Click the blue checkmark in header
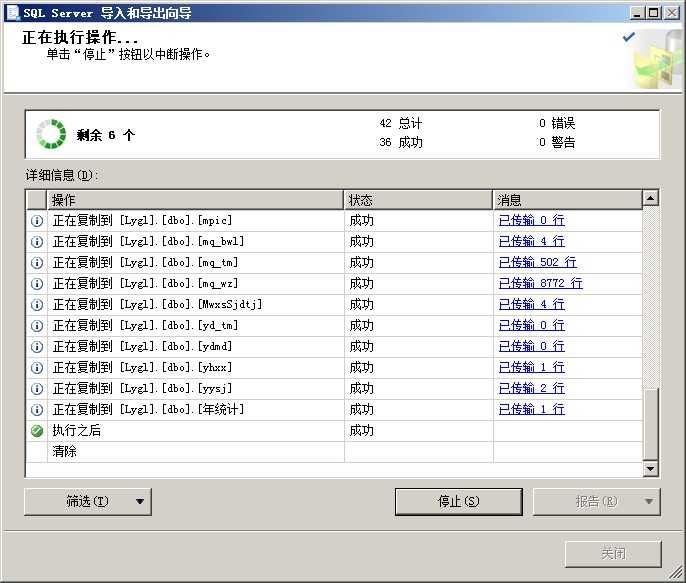 click(629, 37)
